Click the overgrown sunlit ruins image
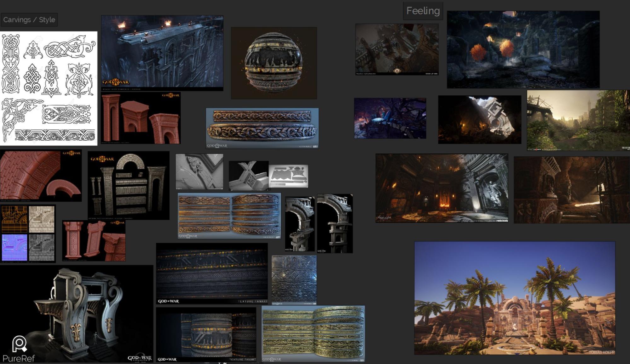 tap(578, 120)
